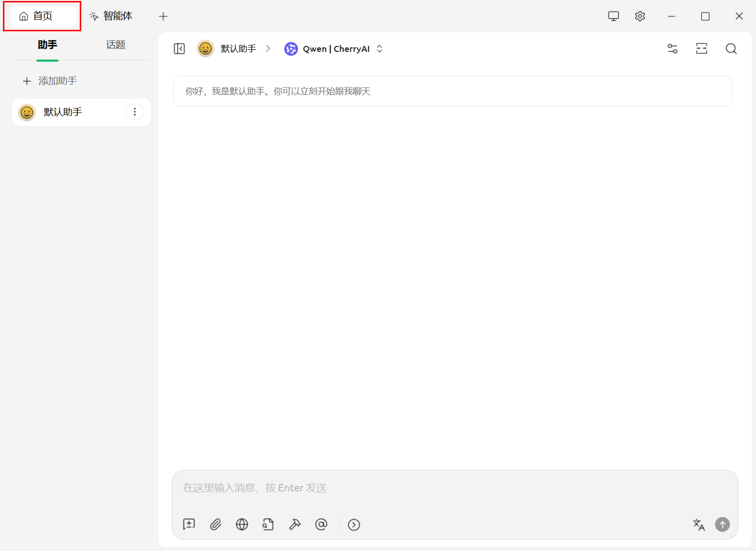Click the translate icon in input bar
This screenshot has height=551, width=756.
pos(699,525)
